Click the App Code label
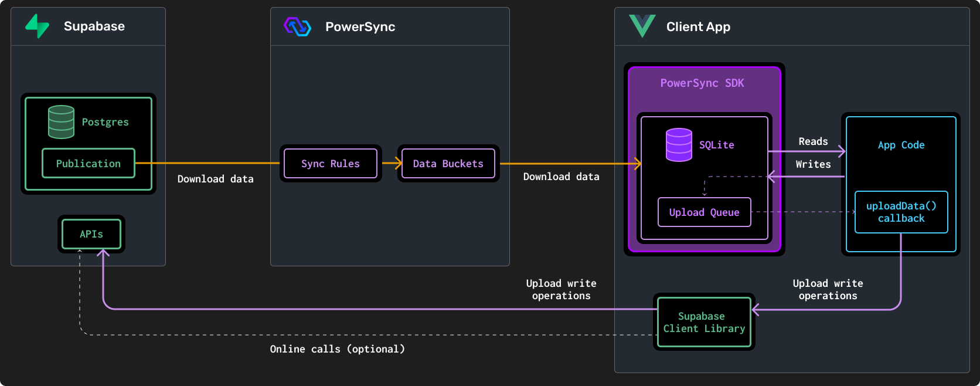Viewport: 980px width, 386px height. click(901, 145)
